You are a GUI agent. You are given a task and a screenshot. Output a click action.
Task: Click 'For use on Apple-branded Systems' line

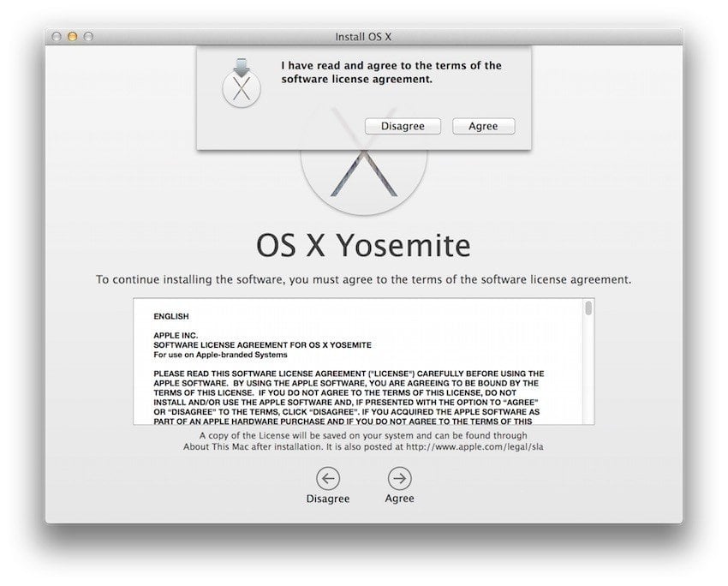pyautogui.click(x=220, y=355)
